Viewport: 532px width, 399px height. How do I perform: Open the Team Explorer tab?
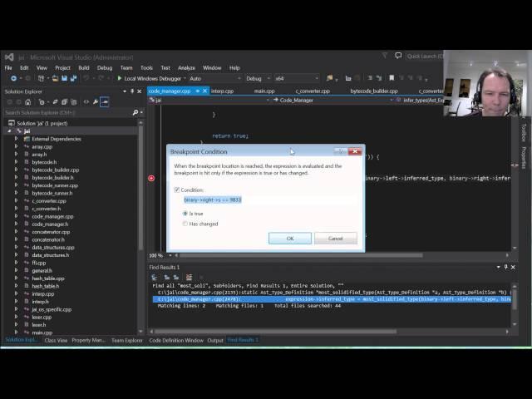(127, 340)
